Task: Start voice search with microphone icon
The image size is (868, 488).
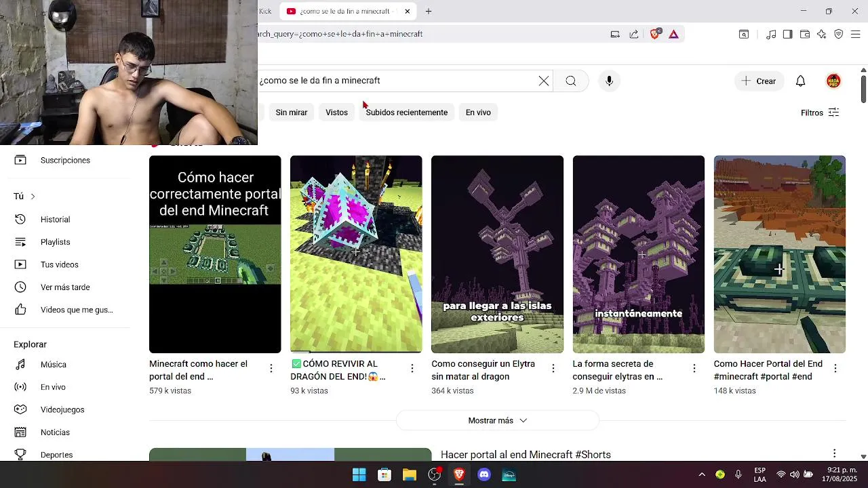Action: pyautogui.click(x=609, y=81)
